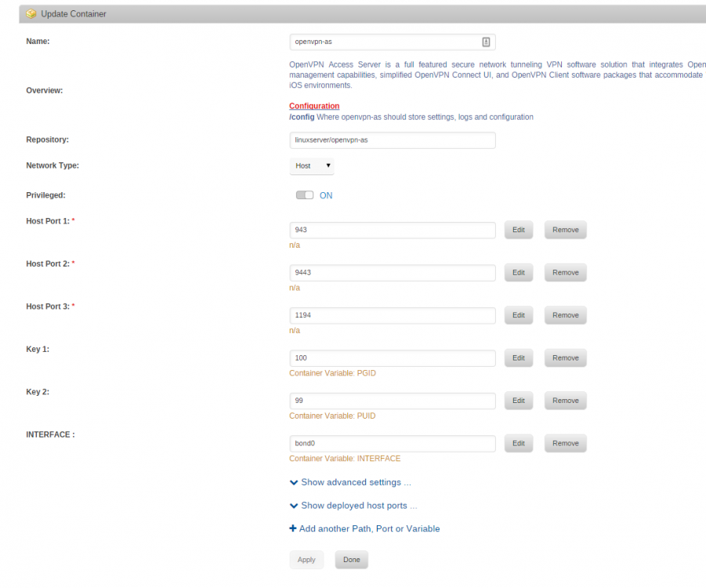
Task: Click the chevron beside Show deployed host ports
Action: coord(294,506)
